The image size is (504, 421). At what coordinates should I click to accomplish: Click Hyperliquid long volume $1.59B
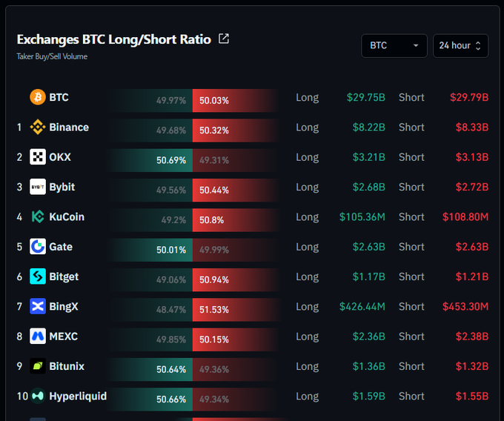pyautogui.click(x=368, y=397)
